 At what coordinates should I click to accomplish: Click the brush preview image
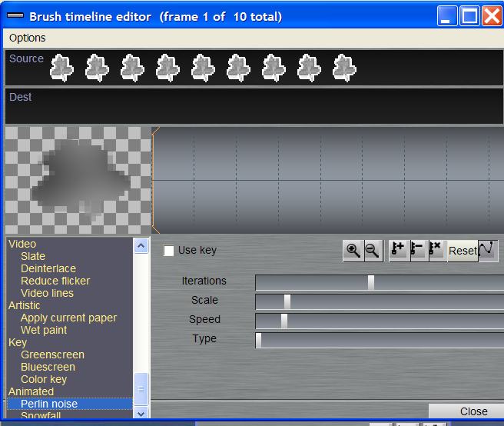[x=77, y=180]
